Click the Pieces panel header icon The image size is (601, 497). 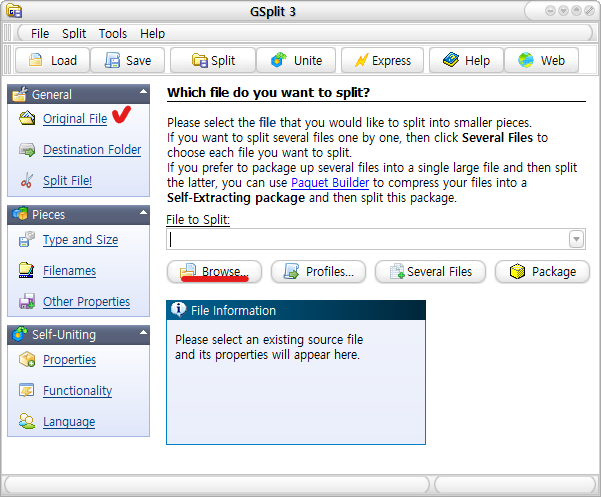tap(20, 214)
